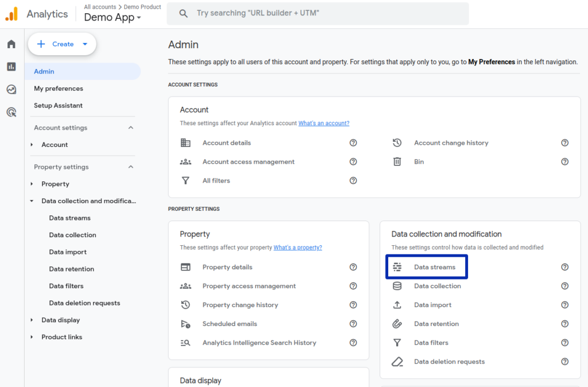
Task: Click the search magnifier icon
Action: 183,14
